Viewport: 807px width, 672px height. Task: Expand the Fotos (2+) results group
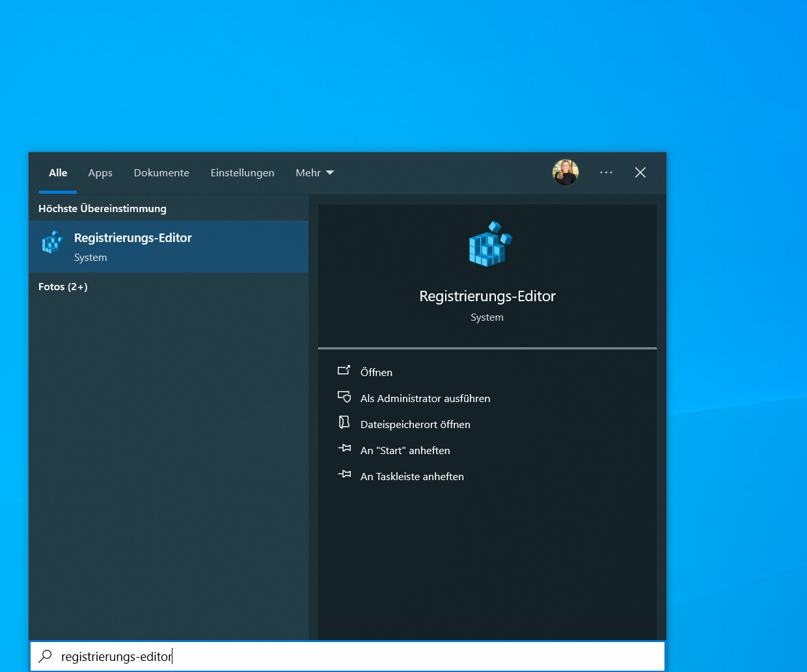[x=63, y=287]
